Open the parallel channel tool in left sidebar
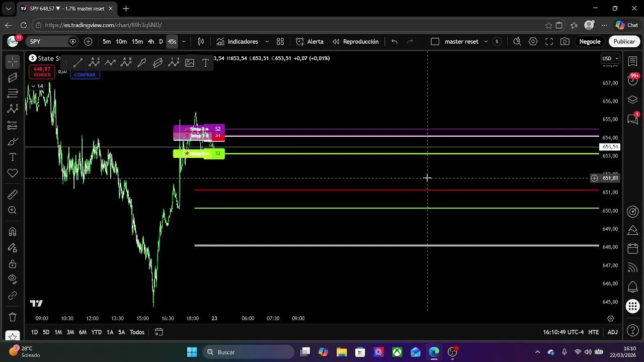 (x=13, y=77)
